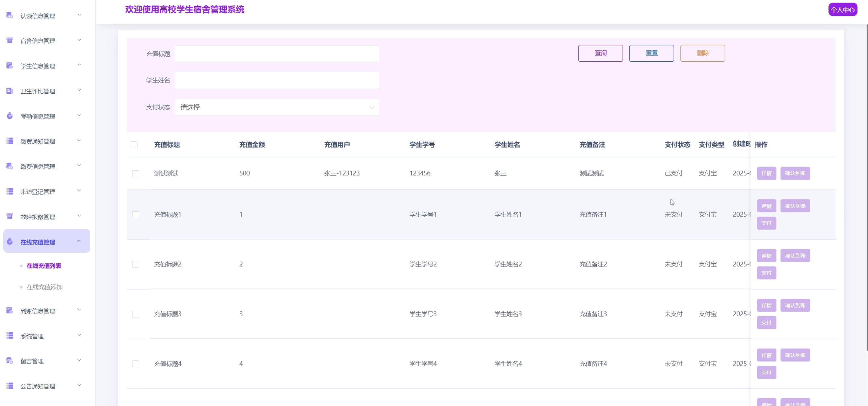Click the 缴费信息管理 sidebar icon

[10, 166]
